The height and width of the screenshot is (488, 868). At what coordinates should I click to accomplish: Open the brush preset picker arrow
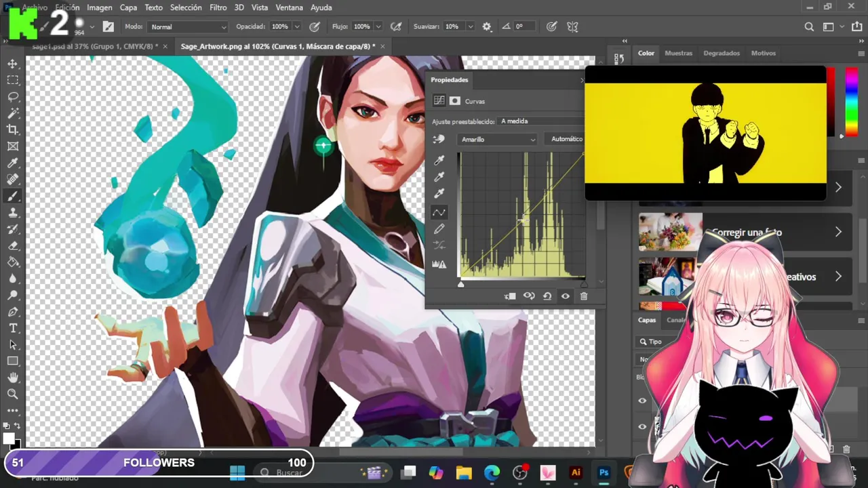pos(92,27)
